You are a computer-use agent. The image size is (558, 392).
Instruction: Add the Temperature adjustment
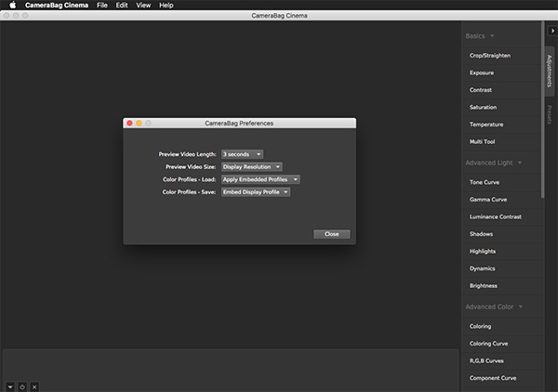tap(502, 124)
